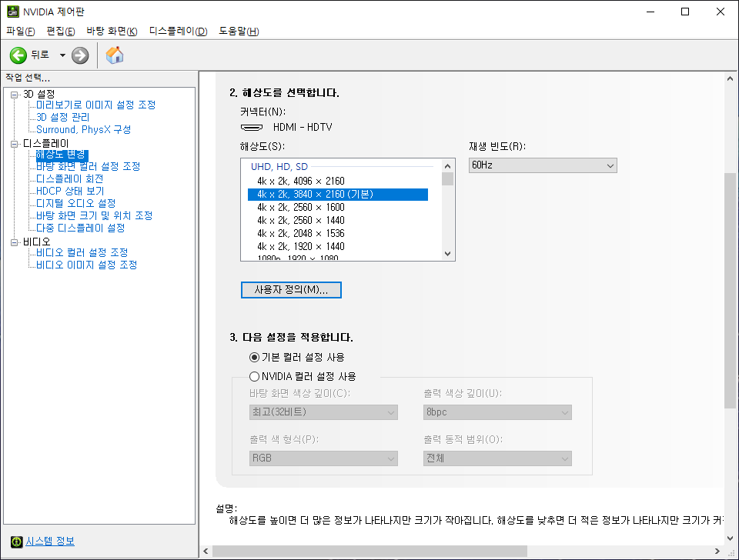Click the main panel scroll down arrow

[x=730, y=538]
